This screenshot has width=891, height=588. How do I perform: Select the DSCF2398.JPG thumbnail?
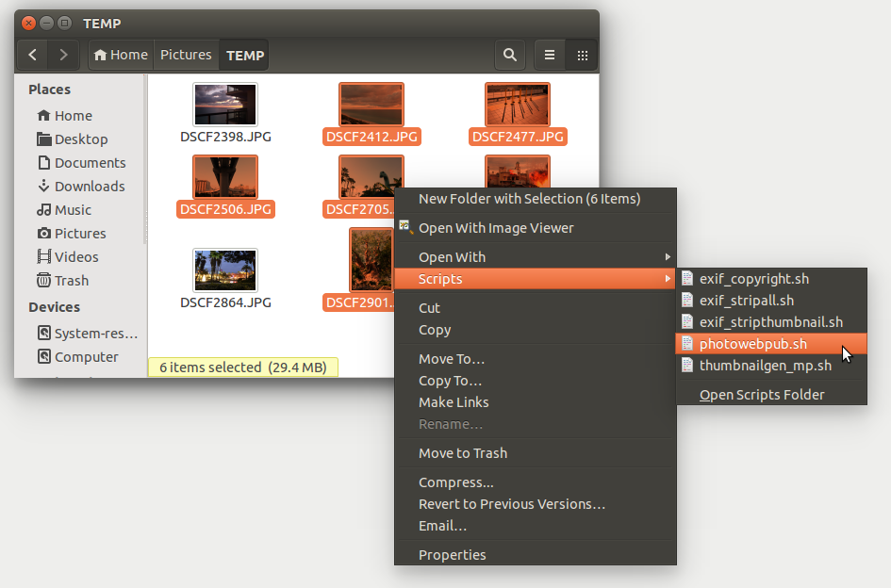[225, 105]
